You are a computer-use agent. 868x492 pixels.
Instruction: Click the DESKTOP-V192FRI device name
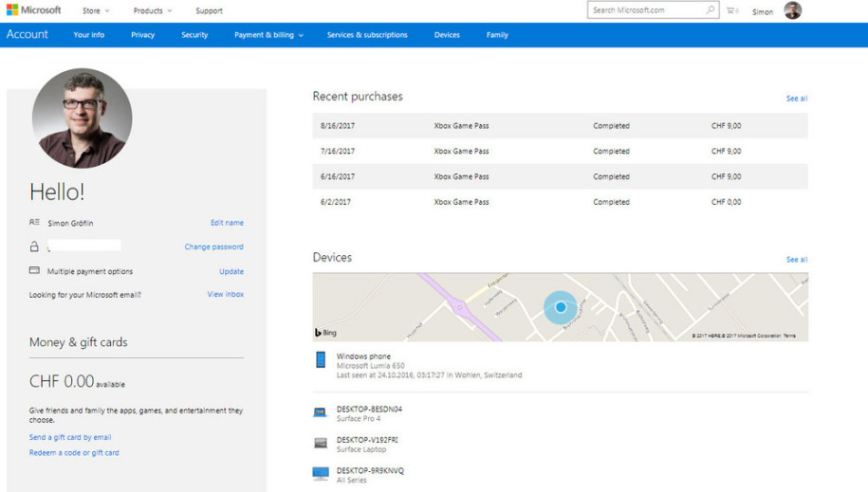(x=367, y=440)
